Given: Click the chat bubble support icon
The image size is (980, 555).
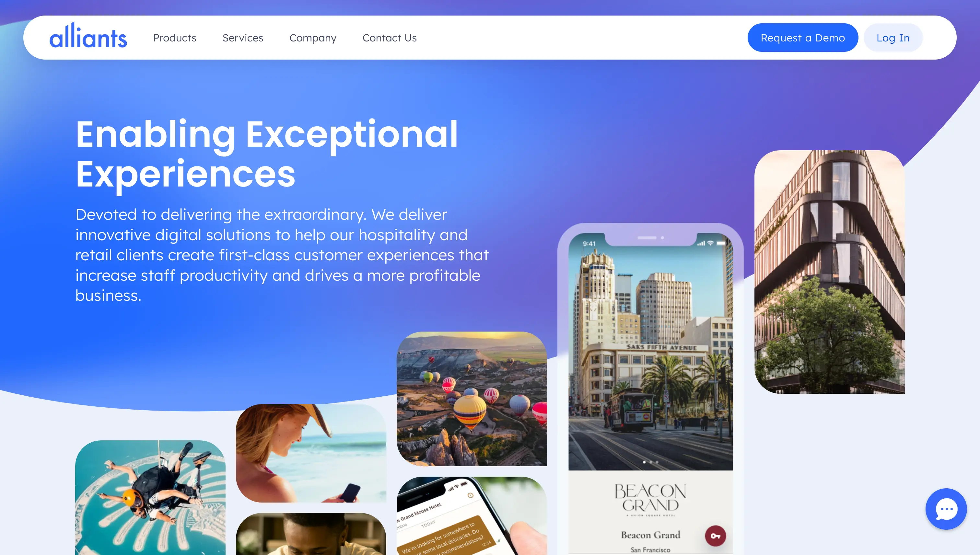Looking at the screenshot, I should point(946,509).
